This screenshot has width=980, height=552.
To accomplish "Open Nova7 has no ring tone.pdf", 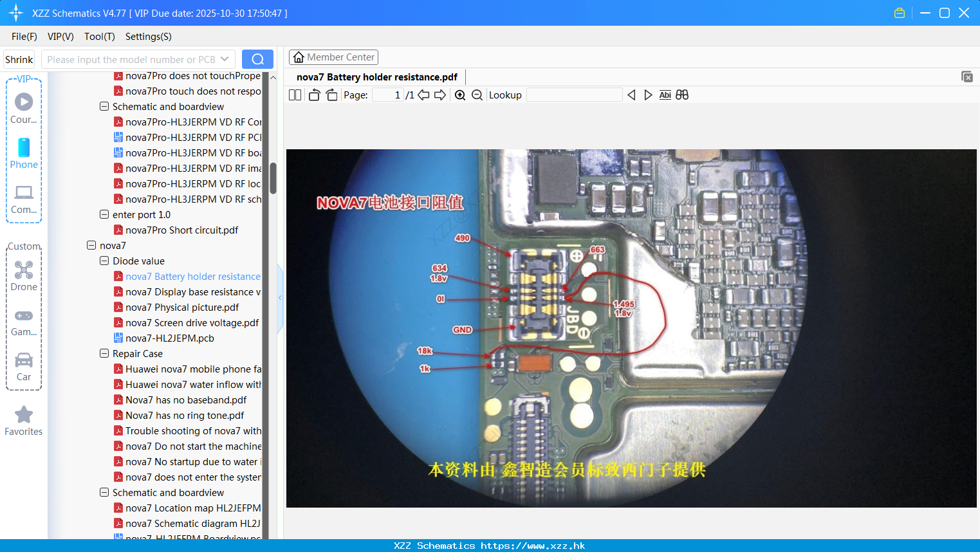I will click(185, 415).
